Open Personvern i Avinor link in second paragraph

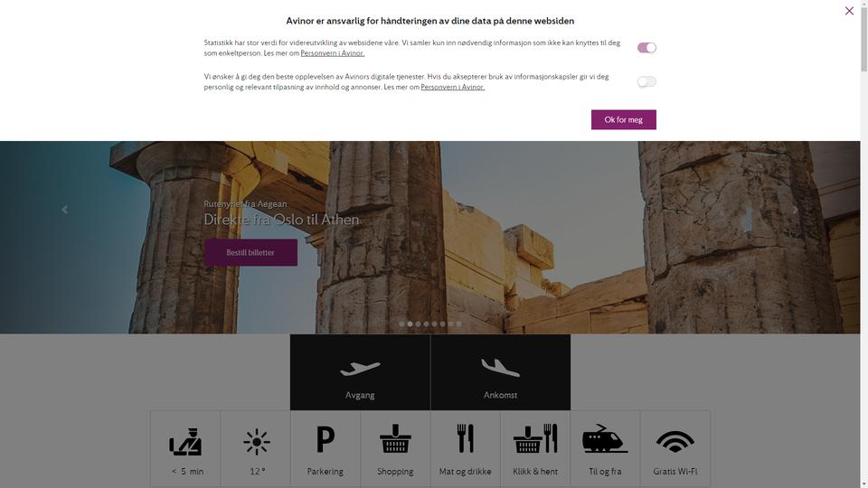point(452,87)
